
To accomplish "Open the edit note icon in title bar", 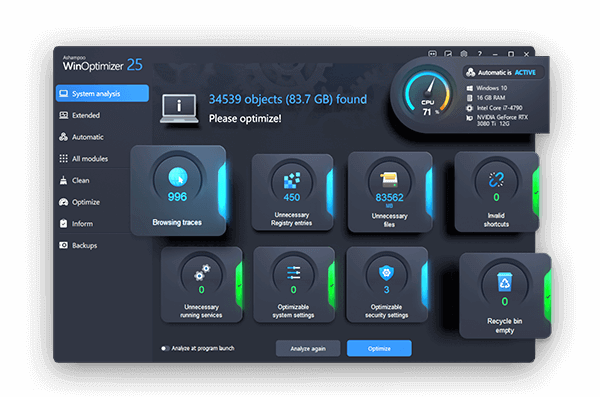I will [448, 54].
